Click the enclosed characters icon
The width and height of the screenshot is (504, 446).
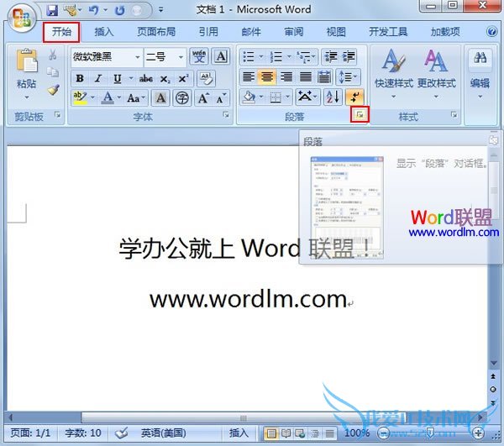[182, 97]
